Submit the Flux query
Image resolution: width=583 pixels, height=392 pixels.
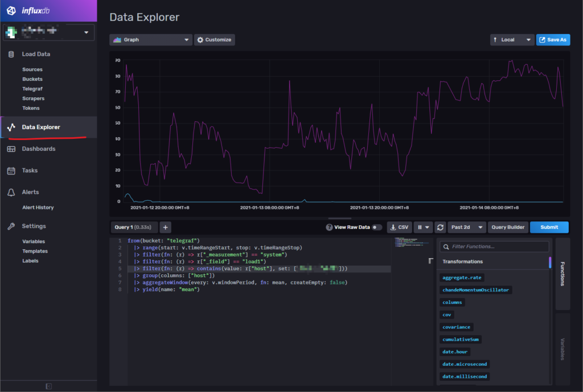549,227
